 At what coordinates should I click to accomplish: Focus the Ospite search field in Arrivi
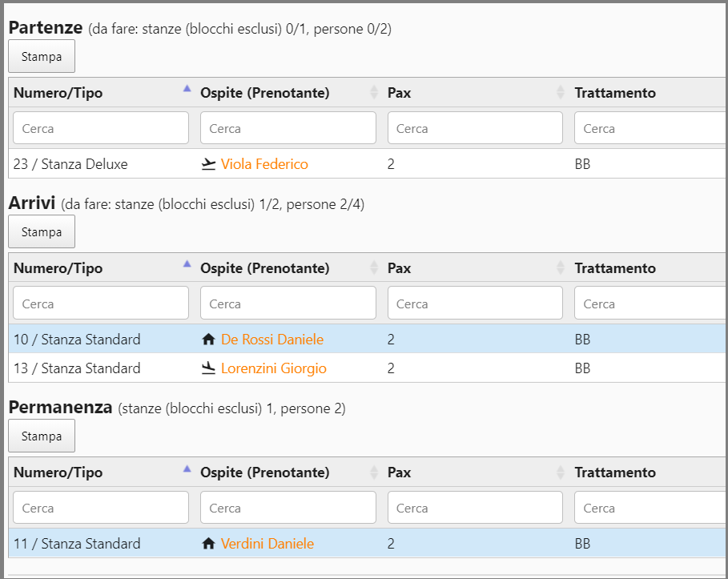click(x=288, y=304)
